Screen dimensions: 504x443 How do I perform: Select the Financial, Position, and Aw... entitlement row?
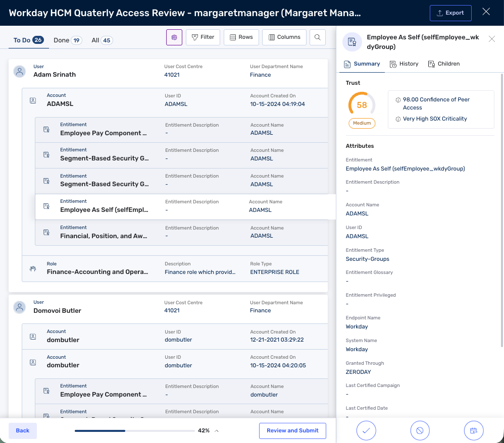(181, 233)
